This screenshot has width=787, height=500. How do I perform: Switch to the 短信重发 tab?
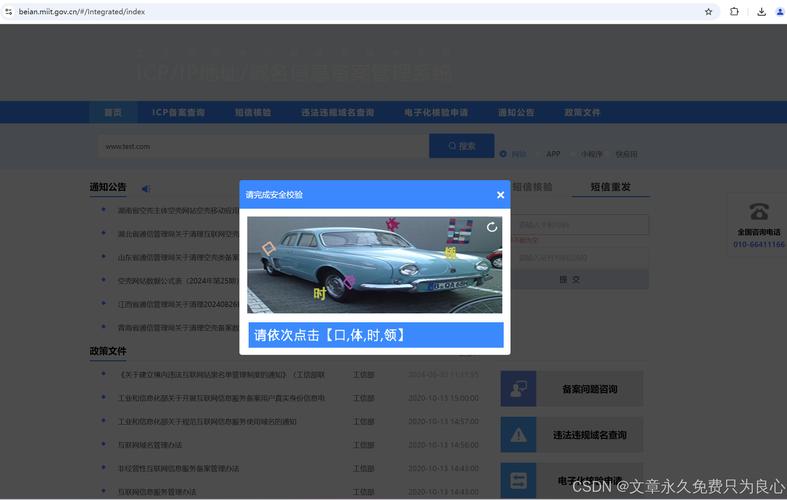click(x=610, y=187)
